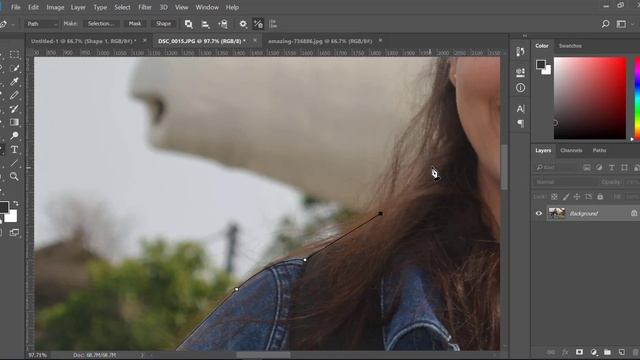This screenshot has width=640, height=360.
Task: Add layer style fx at panel bottom
Action: (x=565, y=352)
